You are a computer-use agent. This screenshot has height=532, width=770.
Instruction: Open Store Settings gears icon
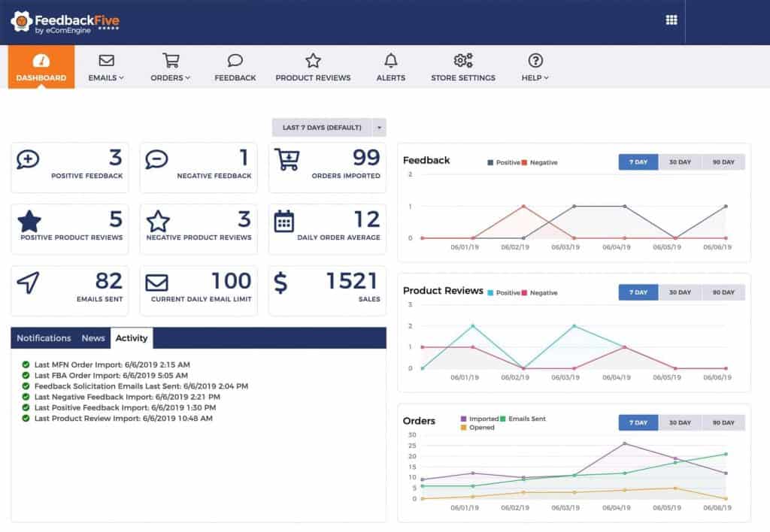463,60
